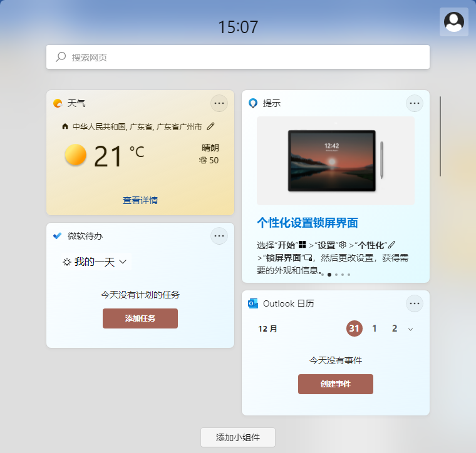Open the 微软待办 widget more options
Image resolution: width=476 pixels, height=453 pixels.
point(219,236)
